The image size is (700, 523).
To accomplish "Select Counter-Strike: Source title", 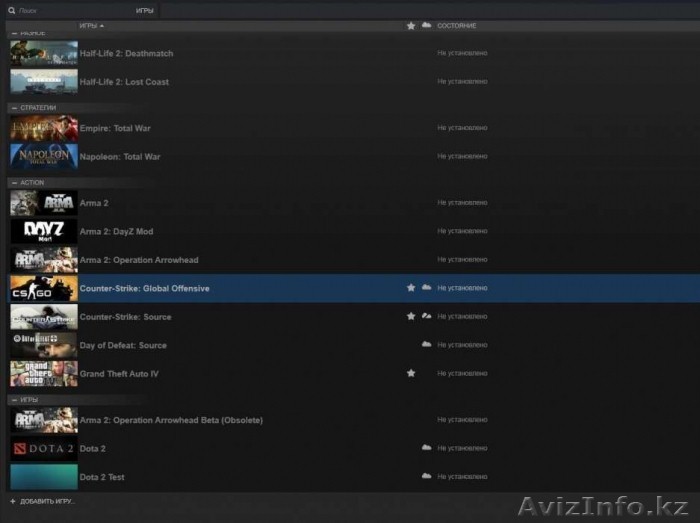I will [x=125, y=317].
